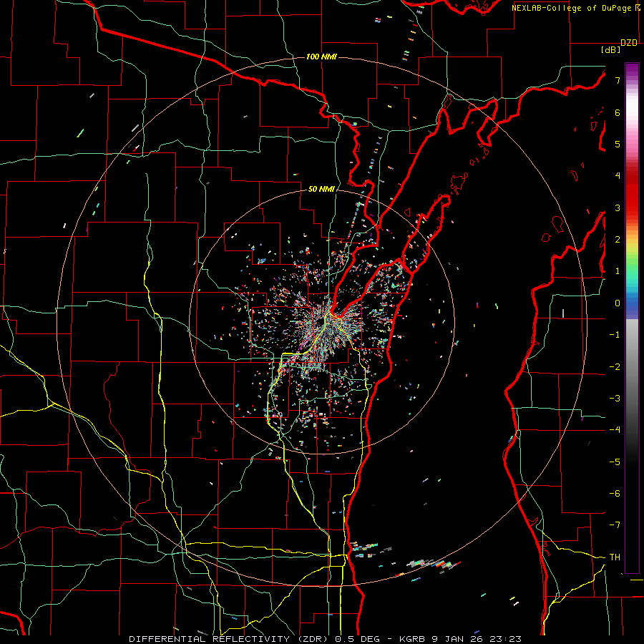Click the ZDR color scale bar

click(632, 318)
